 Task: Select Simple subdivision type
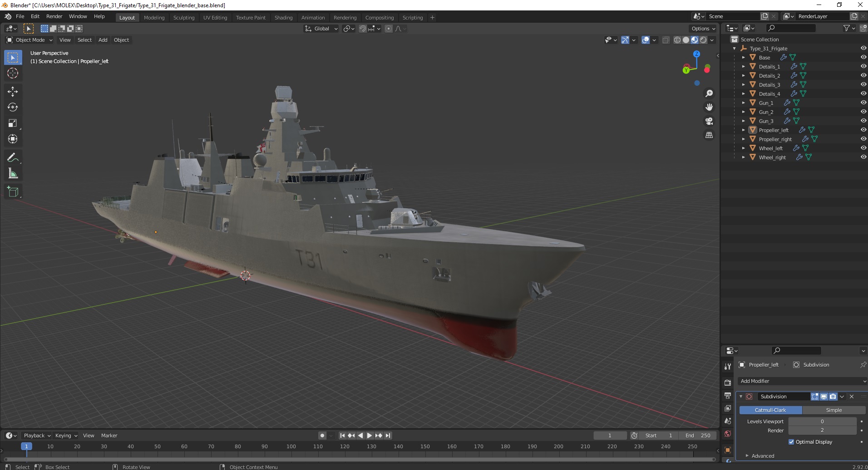[x=833, y=410]
